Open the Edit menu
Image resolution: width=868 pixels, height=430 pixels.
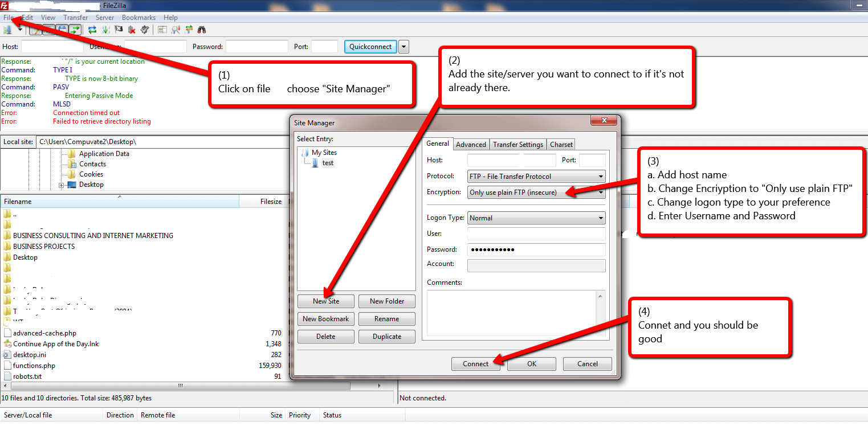coord(27,18)
